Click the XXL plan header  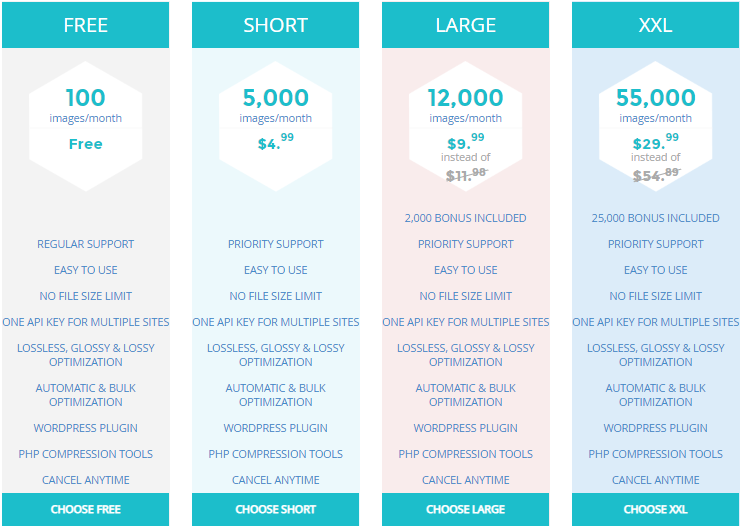[x=655, y=25]
